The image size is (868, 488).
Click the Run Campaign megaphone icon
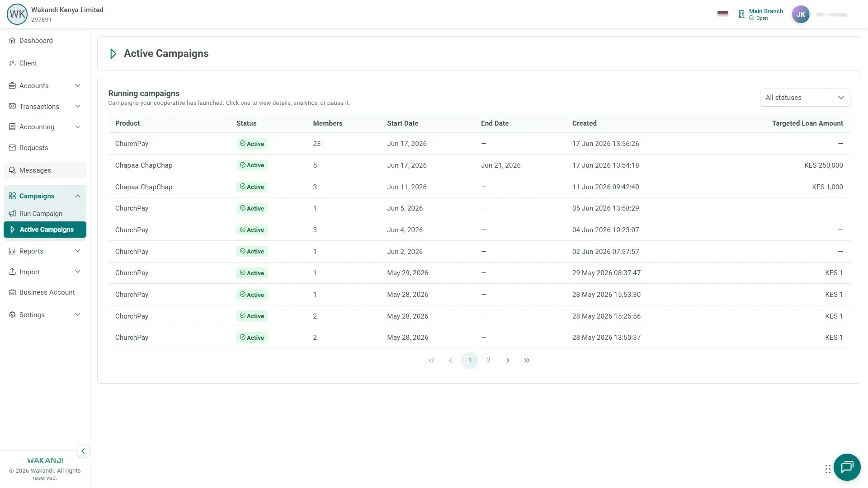(12, 214)
